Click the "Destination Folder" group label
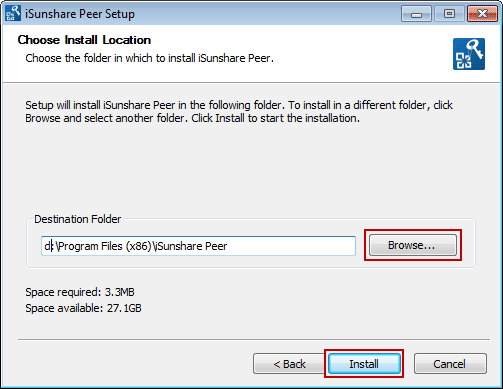Screen dimensions: 503x389 coord(78,219)
